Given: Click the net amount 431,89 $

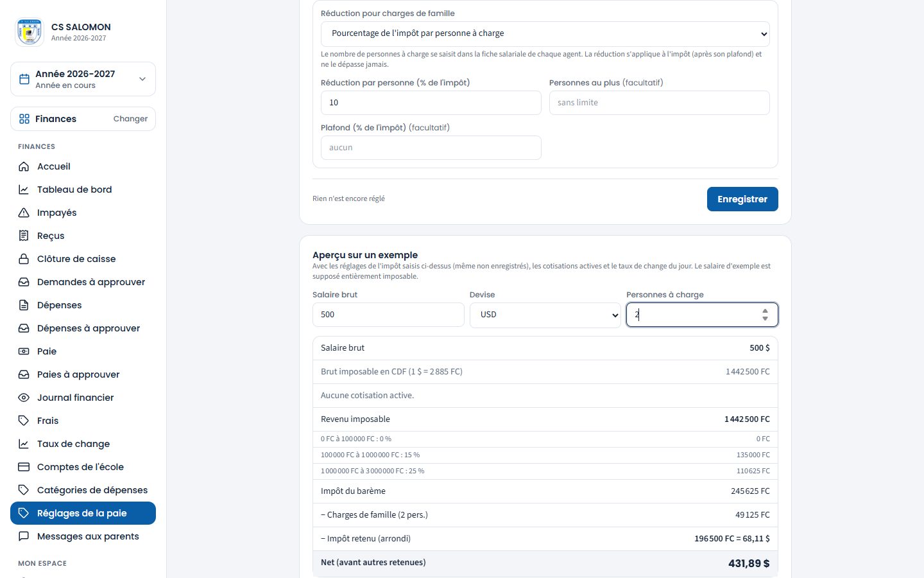Looking at the screenshot, I should [749, 563].
